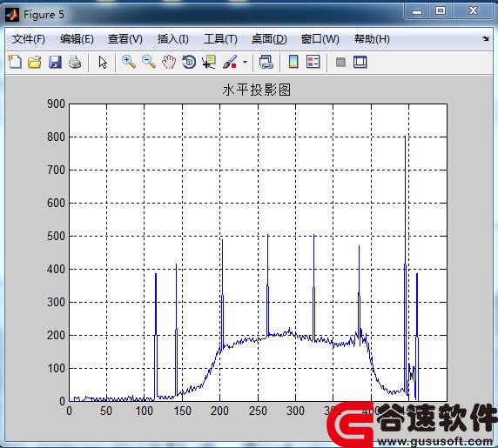Open the 工具(T) menu

[220, 39]
